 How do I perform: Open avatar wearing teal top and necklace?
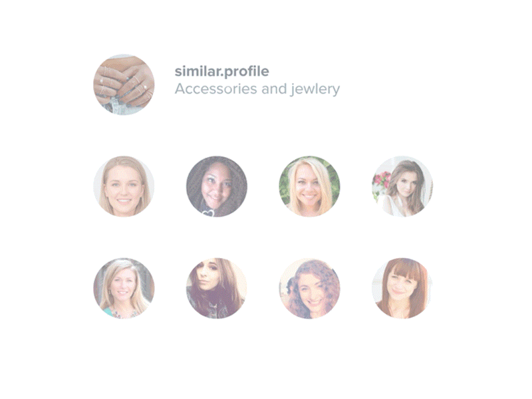click(124, 288)
